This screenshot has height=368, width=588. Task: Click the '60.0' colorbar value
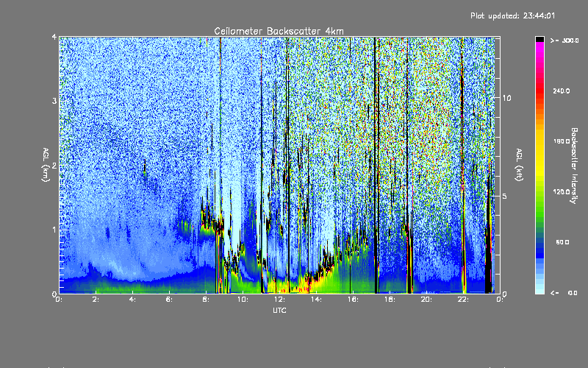coord(562,242)
